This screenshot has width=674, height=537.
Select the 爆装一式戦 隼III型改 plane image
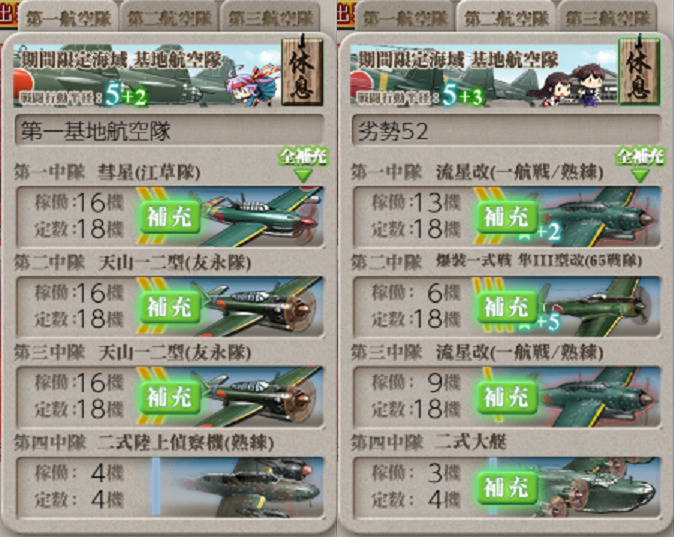tap(598, 307)
